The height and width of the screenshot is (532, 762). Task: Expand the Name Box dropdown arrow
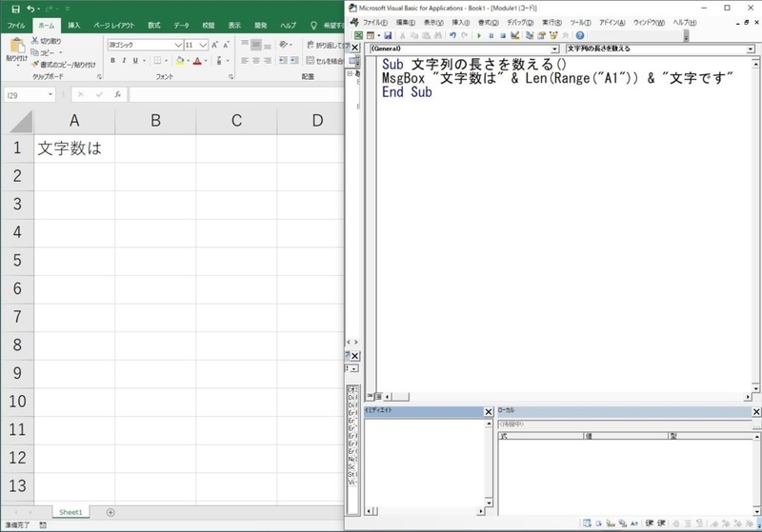click(x=50, y=94)
